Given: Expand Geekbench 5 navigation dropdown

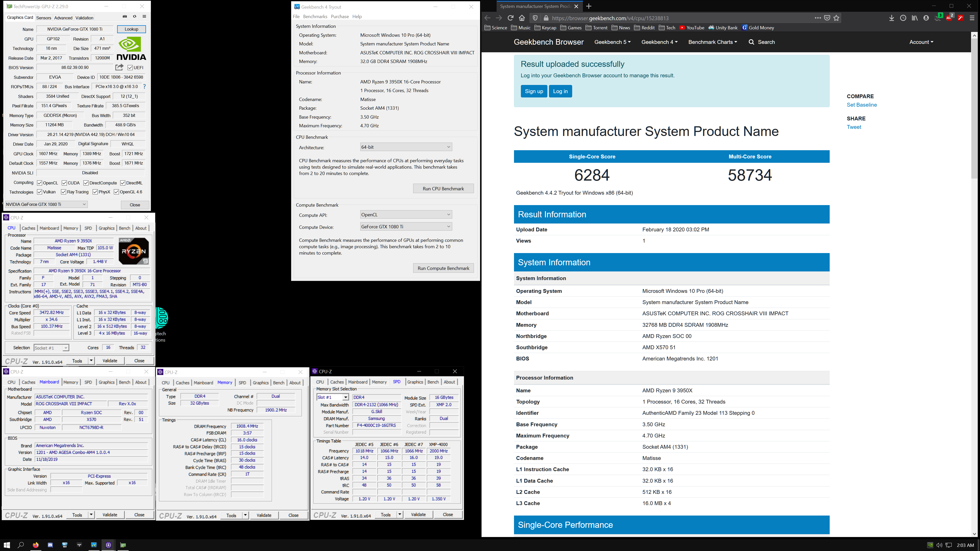Looking at the screenshot, I should coord(612,42).
